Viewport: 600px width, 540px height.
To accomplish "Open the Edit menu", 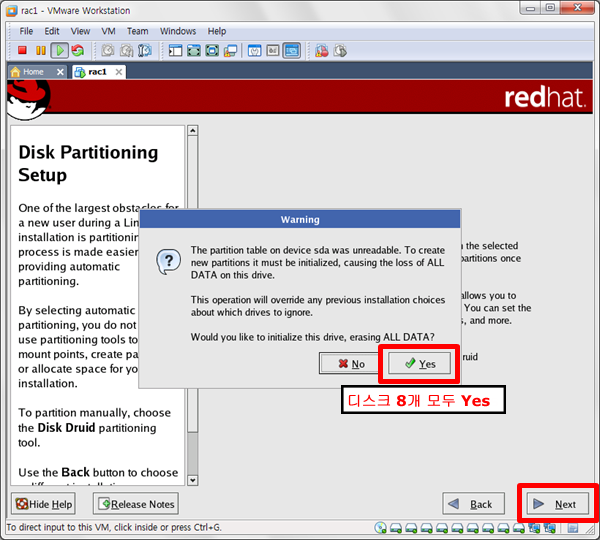I will [x=52, y=31].
